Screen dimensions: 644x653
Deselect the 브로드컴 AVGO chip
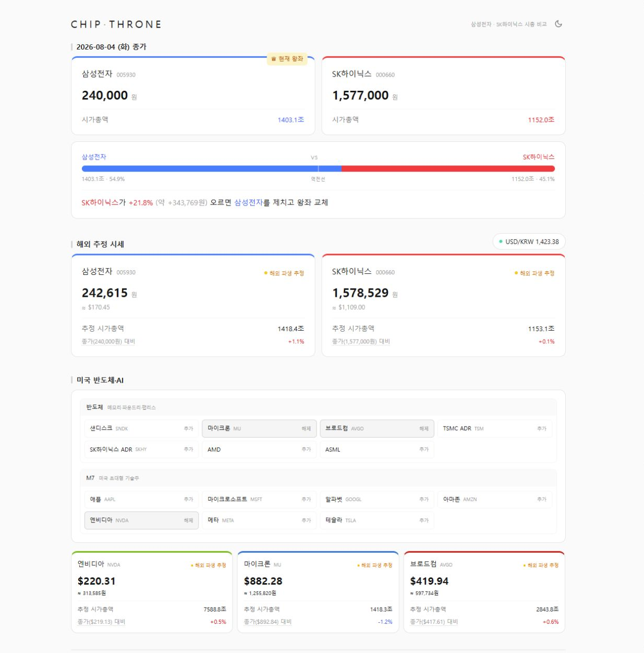coord(376,429)
